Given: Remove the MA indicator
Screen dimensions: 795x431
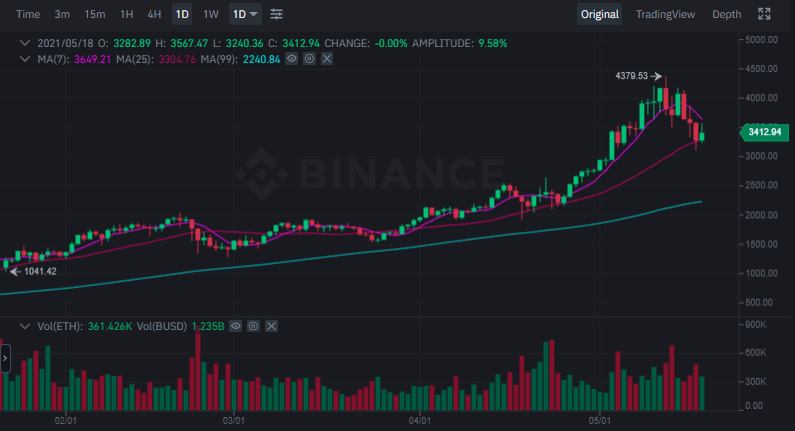Looking at the screenshot, I should [x=327, y=59].
